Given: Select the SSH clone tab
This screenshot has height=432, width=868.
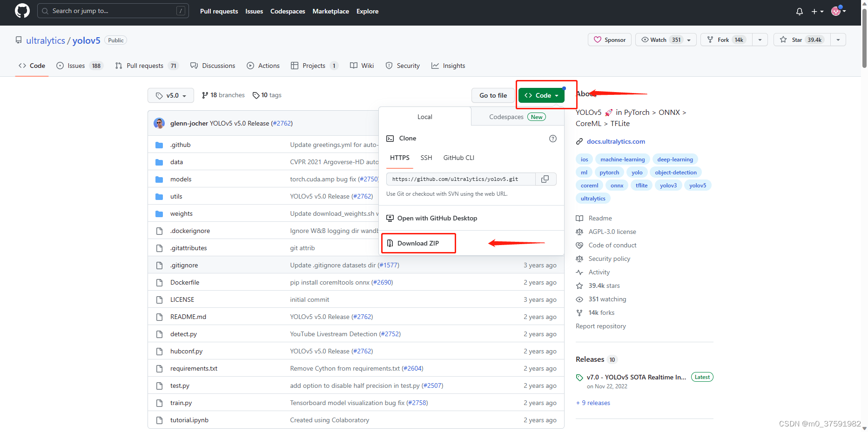Looking at the screenshot, I should (x=426, y=158).
